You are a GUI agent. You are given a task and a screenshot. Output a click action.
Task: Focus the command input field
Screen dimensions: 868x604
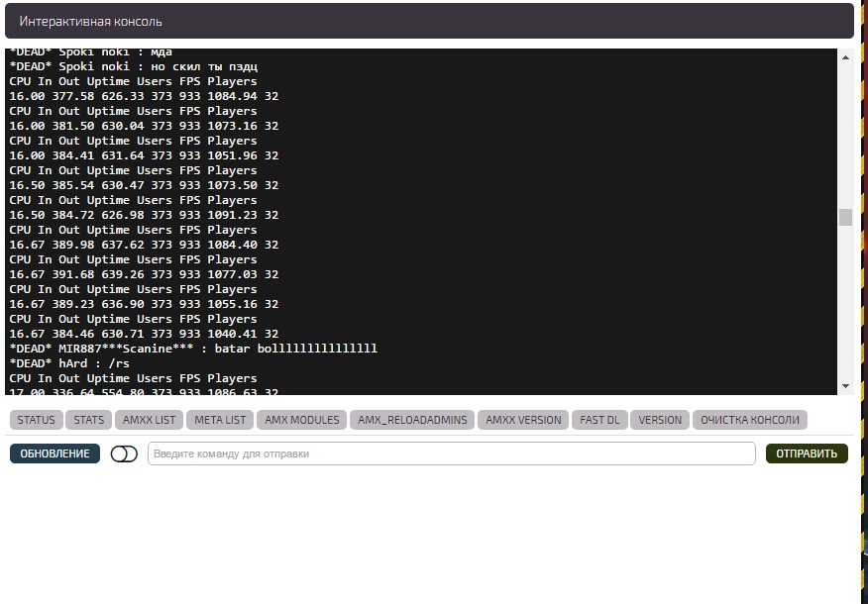[451, 453]
